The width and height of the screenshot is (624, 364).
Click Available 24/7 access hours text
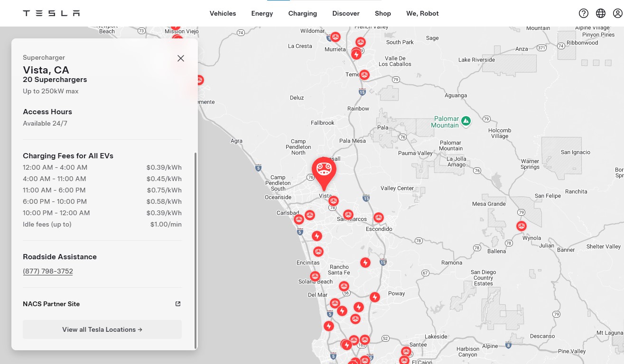click(45, 123)
